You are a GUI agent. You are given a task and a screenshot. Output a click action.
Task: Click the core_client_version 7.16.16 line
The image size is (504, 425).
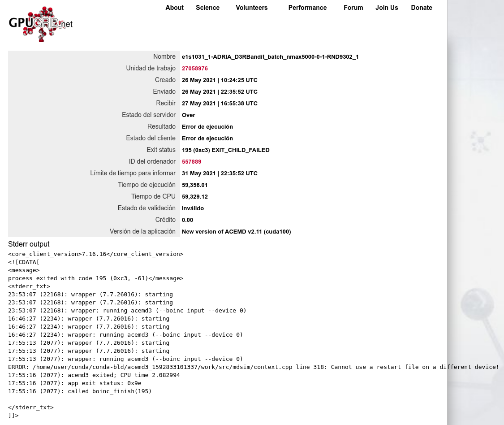tap(95, 254)
